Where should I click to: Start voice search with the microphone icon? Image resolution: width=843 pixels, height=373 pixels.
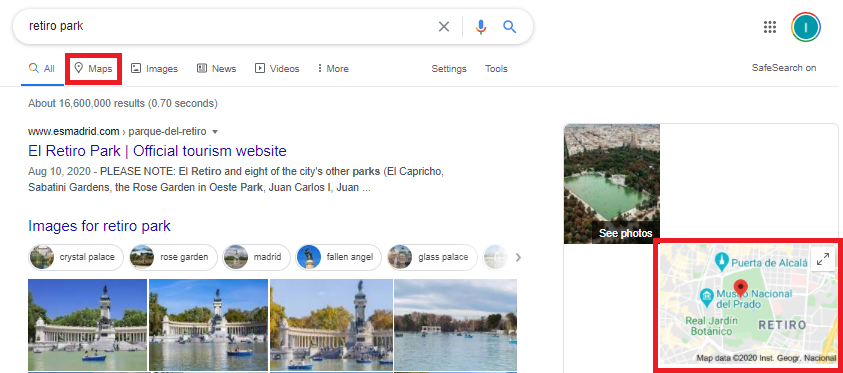pos(481,26)
